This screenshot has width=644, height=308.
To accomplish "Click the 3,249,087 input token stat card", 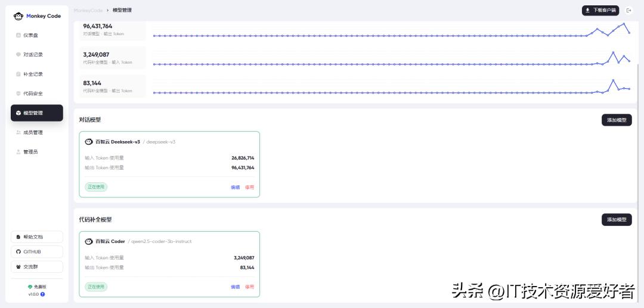I will [x=113, y=58].
